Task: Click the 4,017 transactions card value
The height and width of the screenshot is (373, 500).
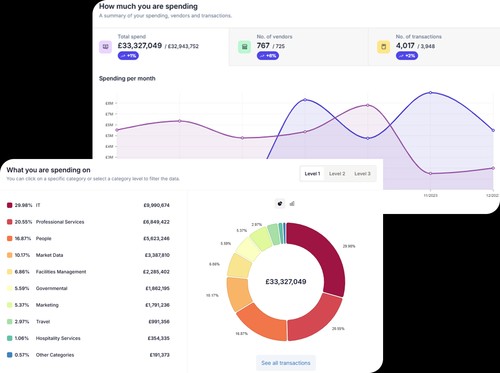Action: tap(405, 46)
